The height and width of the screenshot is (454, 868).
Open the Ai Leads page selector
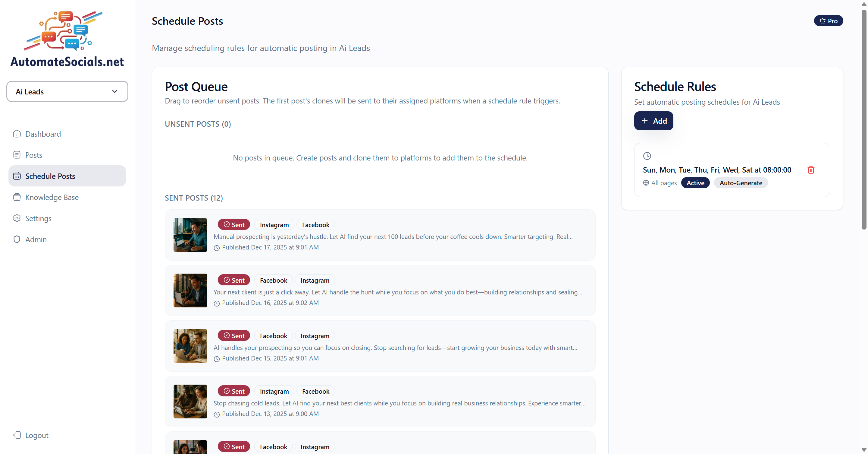pos(67,91)
